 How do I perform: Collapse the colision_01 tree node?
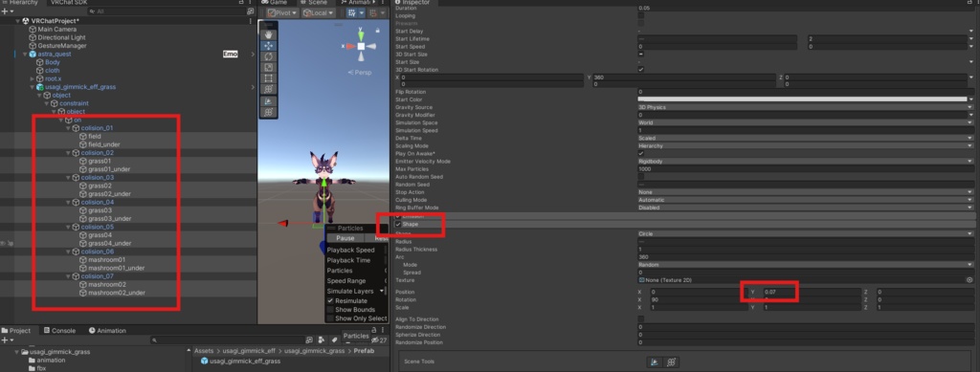point(69,128)
